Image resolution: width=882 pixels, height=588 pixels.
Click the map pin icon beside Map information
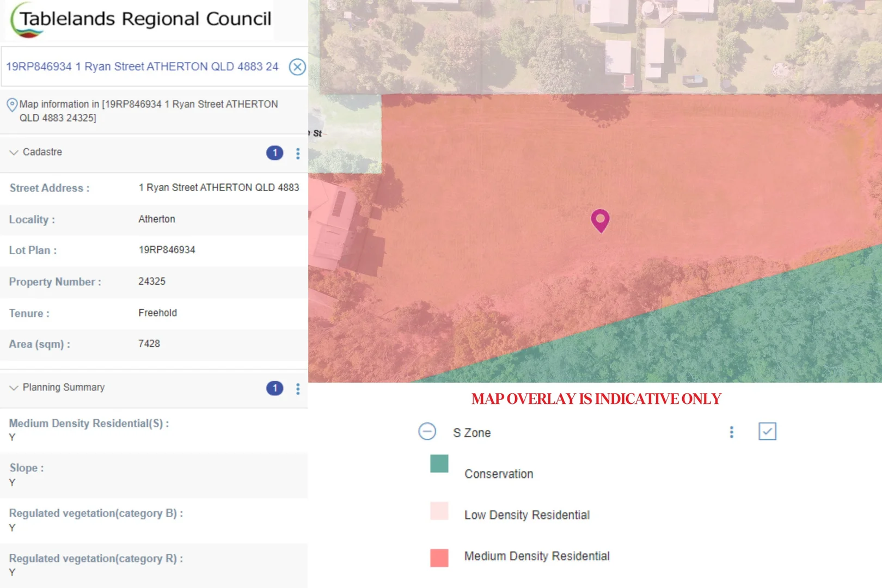12,105
